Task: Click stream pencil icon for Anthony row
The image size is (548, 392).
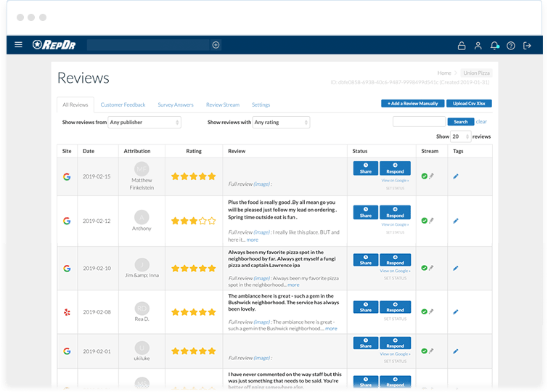Action: point(431,220)
